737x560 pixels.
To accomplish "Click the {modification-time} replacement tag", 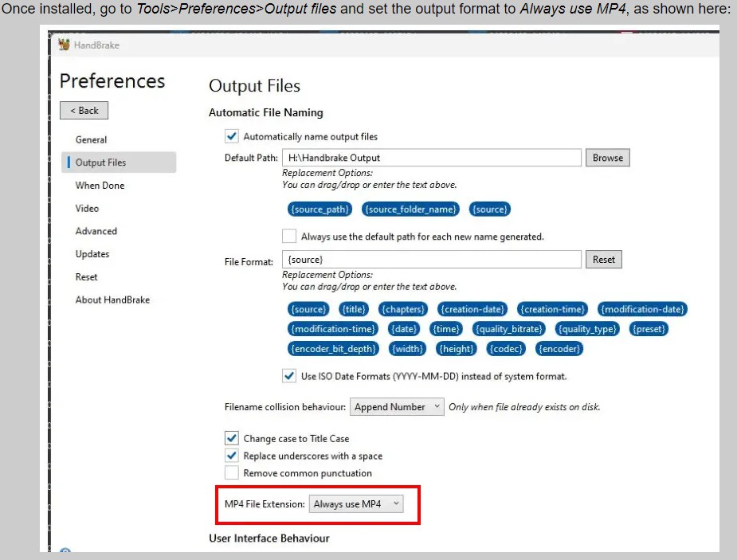I will 333,329.
